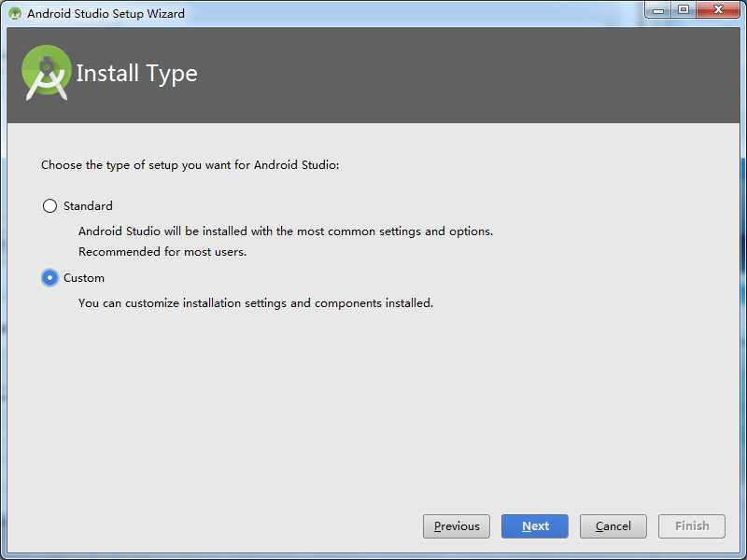Click the "Android Studio Setup Wizard" title

pyautogui.click(x=106, y=13)
